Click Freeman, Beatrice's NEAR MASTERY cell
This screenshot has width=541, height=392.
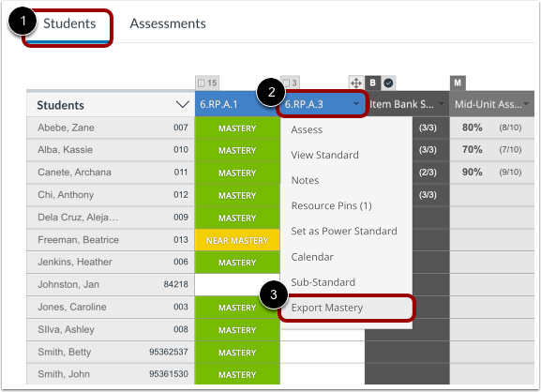tap(237, 240)
